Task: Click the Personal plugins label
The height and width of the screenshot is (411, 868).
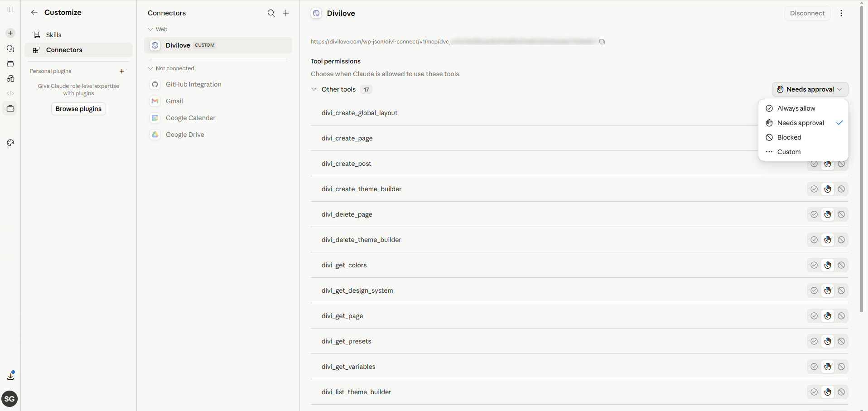Action: 51,71
